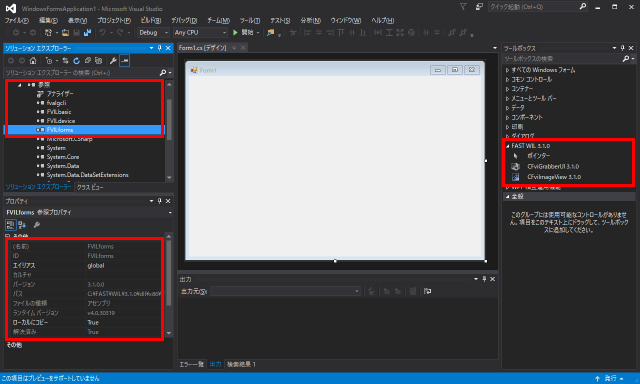Expand the Menus and Toolbars toolbox group

coord(507,98)
